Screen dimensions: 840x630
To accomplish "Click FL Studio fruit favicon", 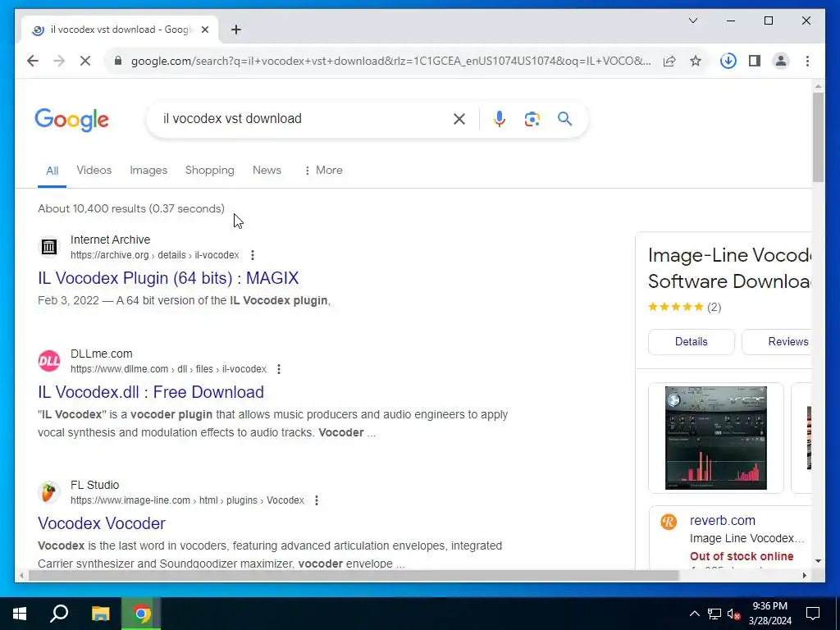I will tap(48, 492).
